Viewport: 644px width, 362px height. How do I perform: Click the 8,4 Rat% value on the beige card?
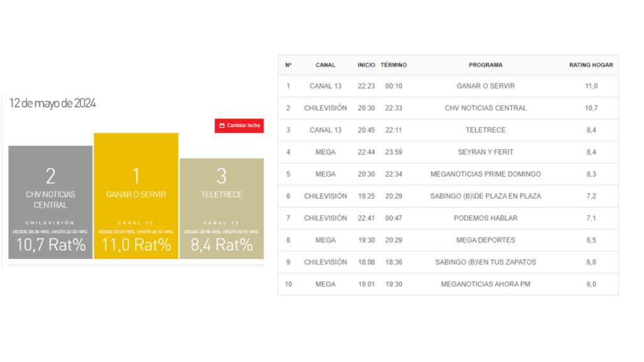[x=222, y=245]
